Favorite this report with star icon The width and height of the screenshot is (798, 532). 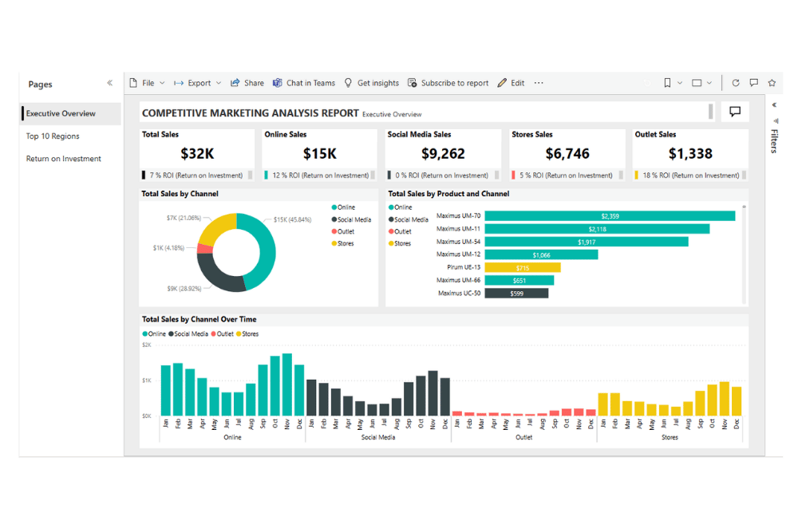click(x=772, y=83)
